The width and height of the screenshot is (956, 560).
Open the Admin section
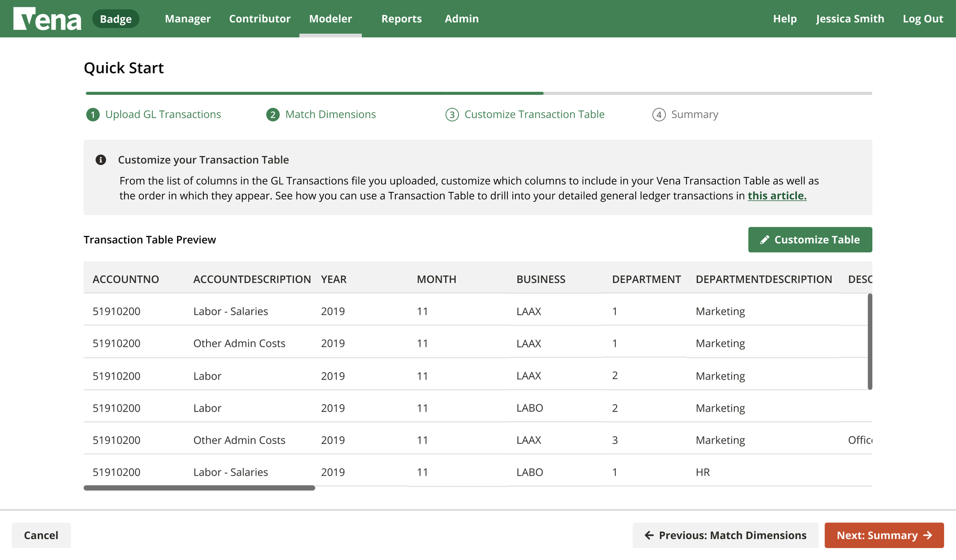(461, 18)
